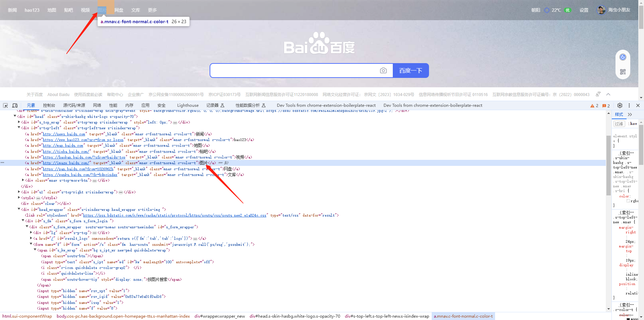The image size is (644, 320).
Task: Activate the DevTools inspect element picker icon
Action: point(5,105)
